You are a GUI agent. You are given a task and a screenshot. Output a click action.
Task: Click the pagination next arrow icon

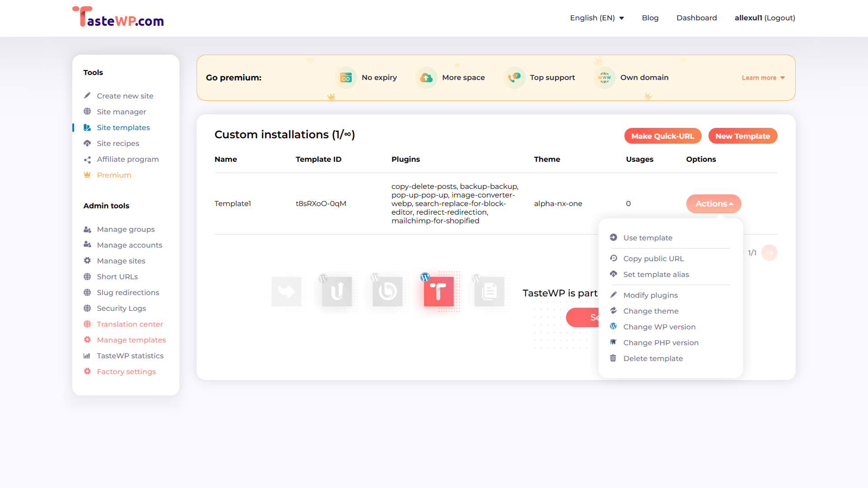point(769,253)
